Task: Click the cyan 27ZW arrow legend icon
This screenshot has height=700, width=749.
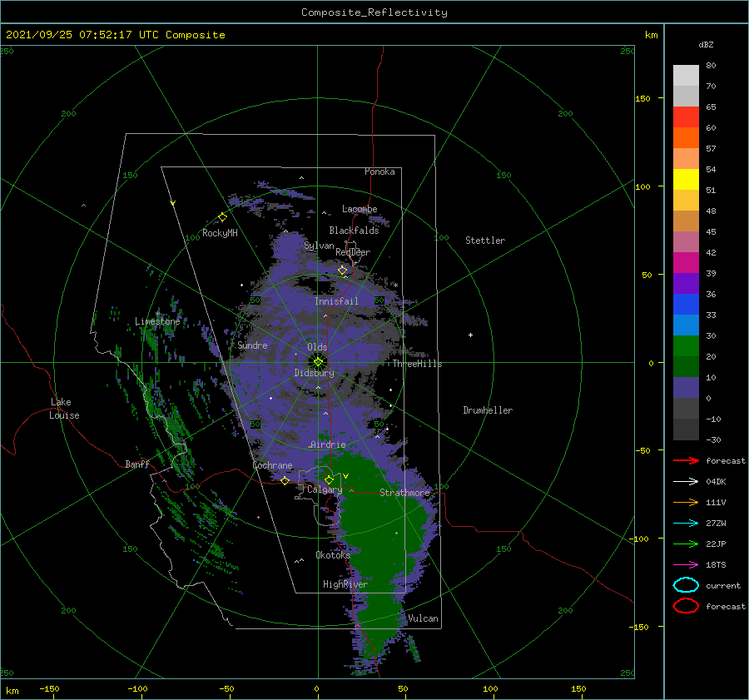Action: (x=686, y=524)
